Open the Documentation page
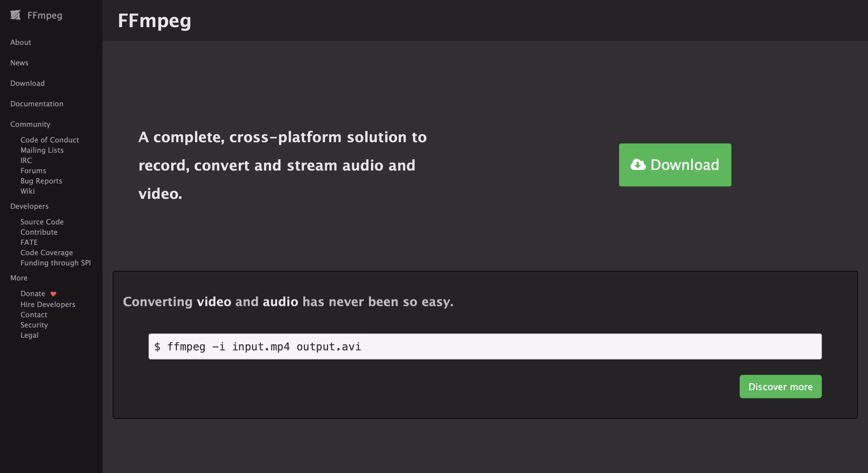The height and width of the screenshot is (473, 868). (37, 104)
